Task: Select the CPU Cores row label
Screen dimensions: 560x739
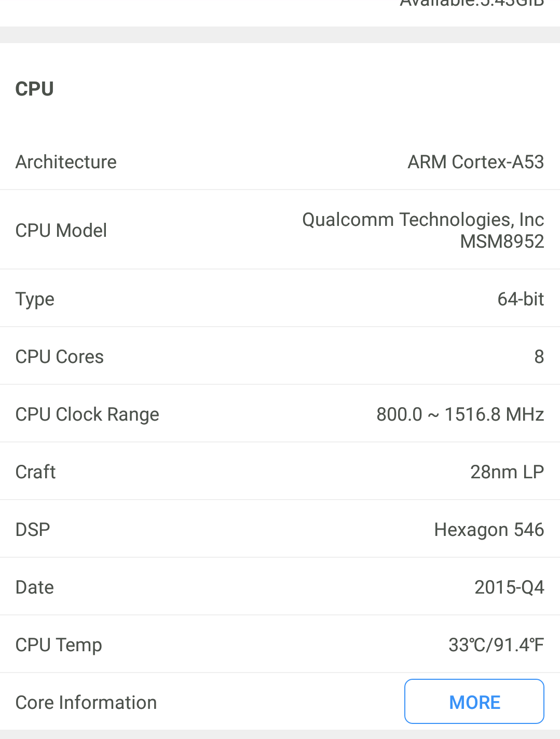Action: coord(60,357)
